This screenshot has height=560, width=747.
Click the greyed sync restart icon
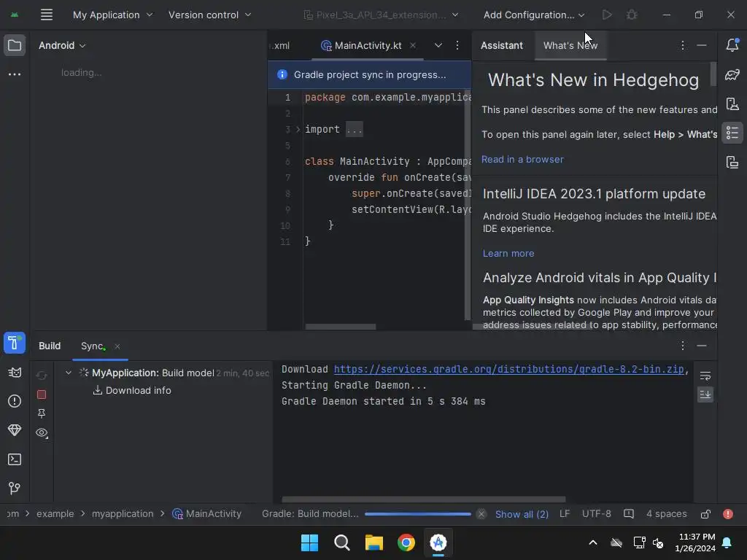[42, 376]
